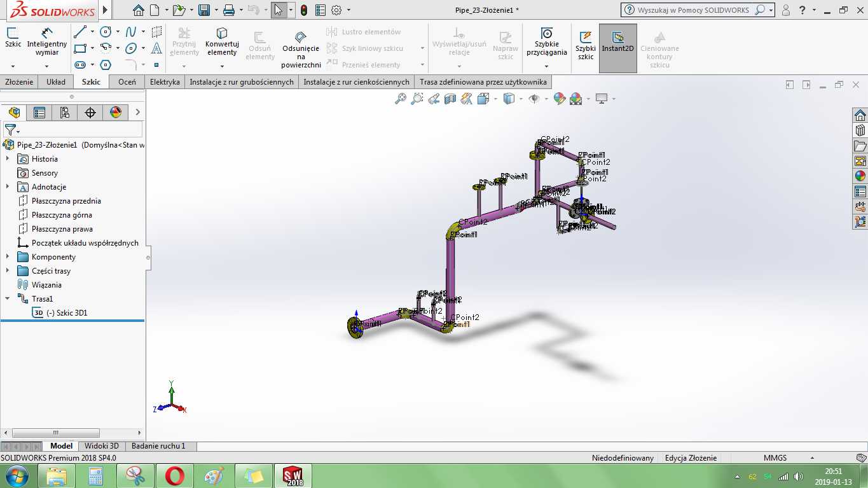
Task: Open Custom Properties icon in task pane
Action: 860,192
